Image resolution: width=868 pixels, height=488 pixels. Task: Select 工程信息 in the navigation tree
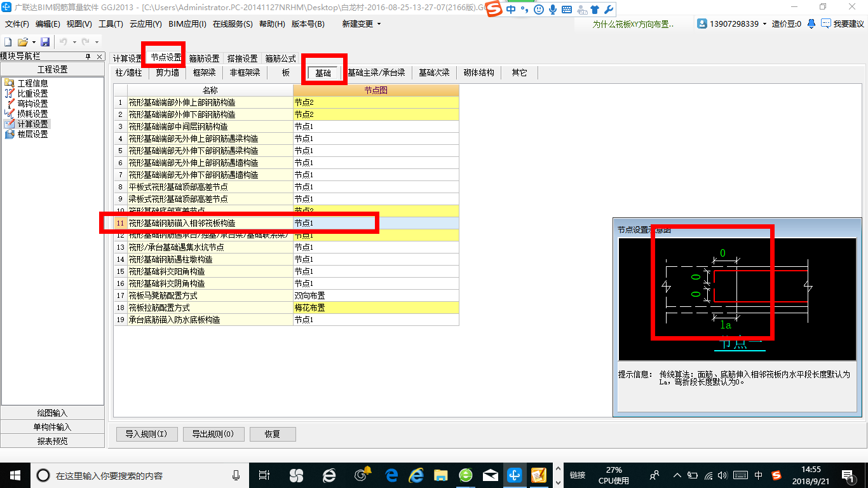32,83
